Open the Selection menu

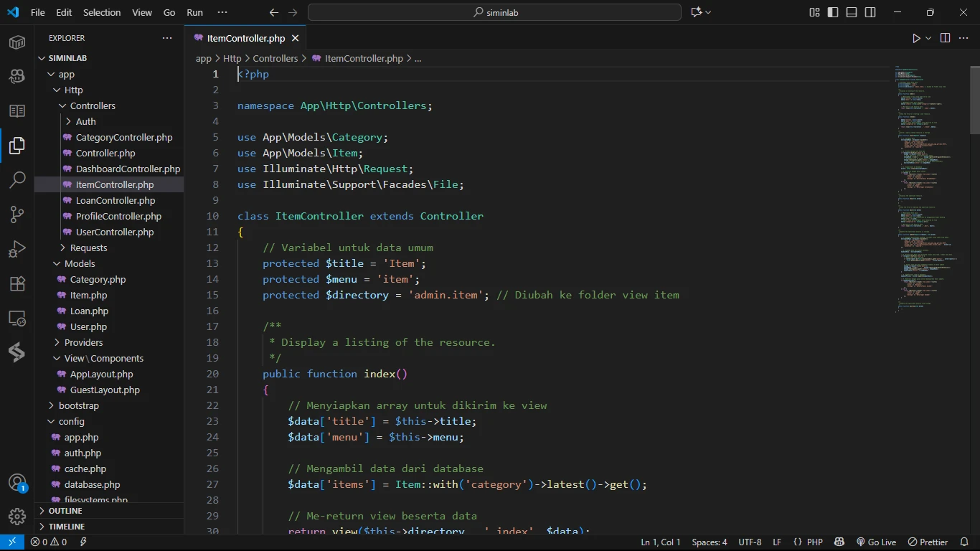[x=102, y=12]
